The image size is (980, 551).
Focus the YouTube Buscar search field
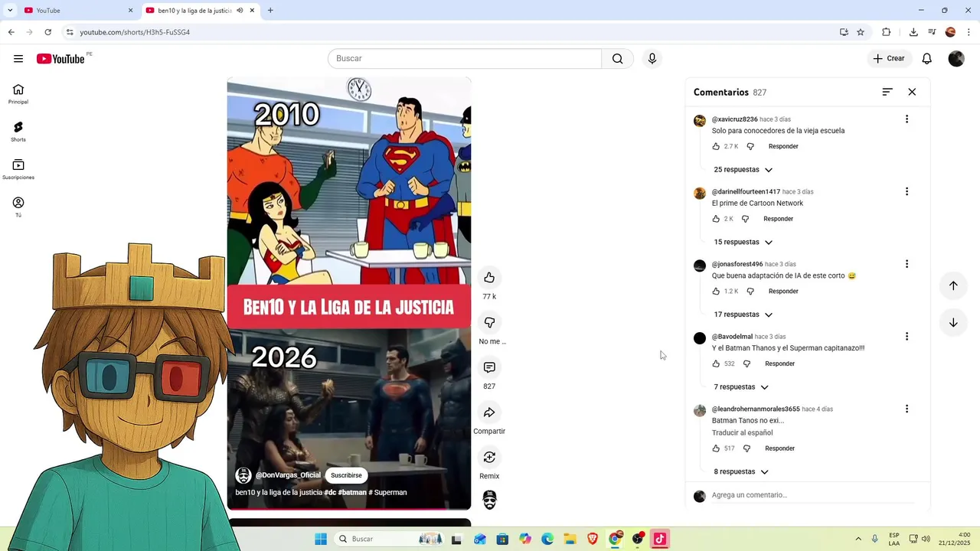465,59
